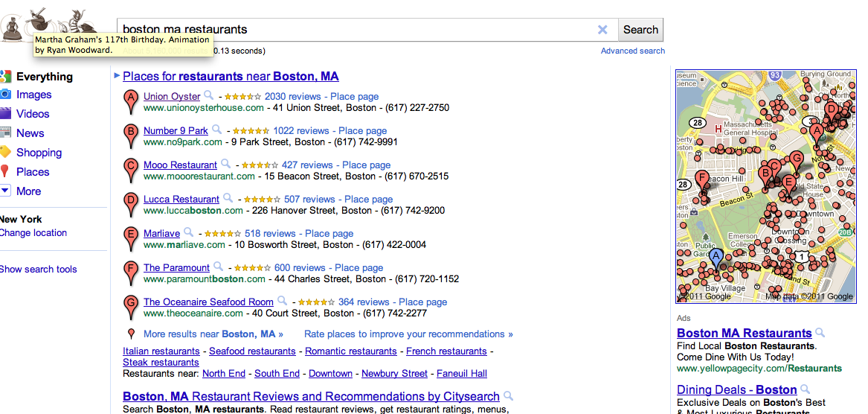This screenshot has height=414, width=868.
Task: Click magnifier preview icon next to Marliave
Action: [x=189, y=232]
